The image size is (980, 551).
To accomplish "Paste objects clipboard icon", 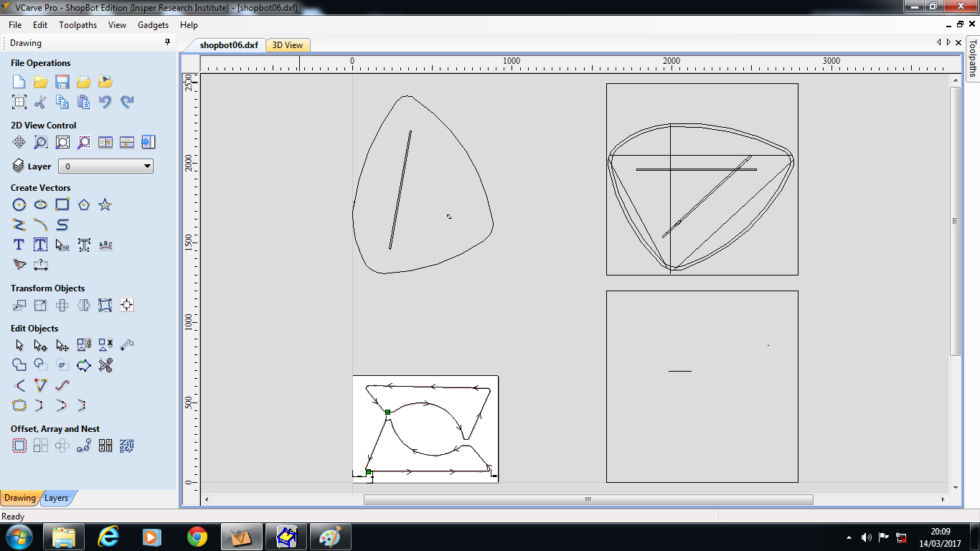I will 84,102.
